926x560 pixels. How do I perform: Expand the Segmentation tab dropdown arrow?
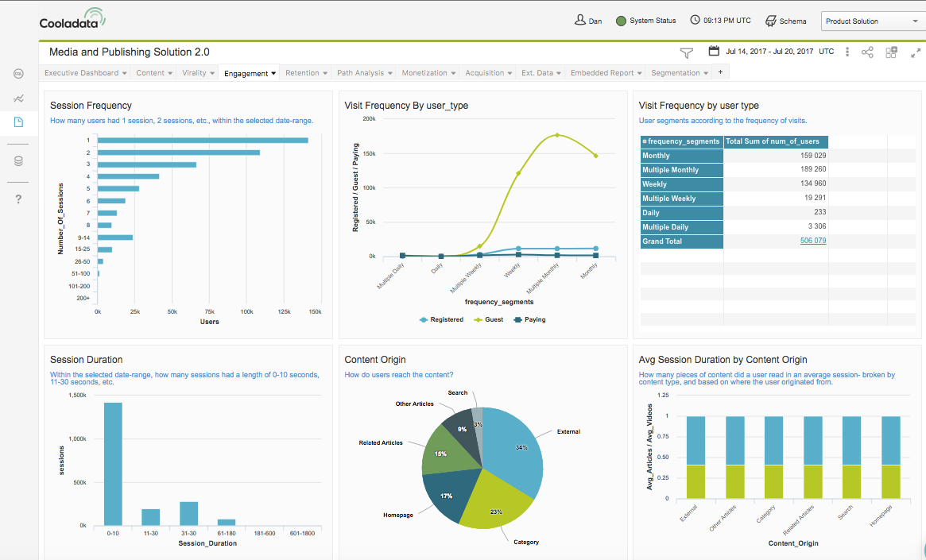click(x=706, y=73)
